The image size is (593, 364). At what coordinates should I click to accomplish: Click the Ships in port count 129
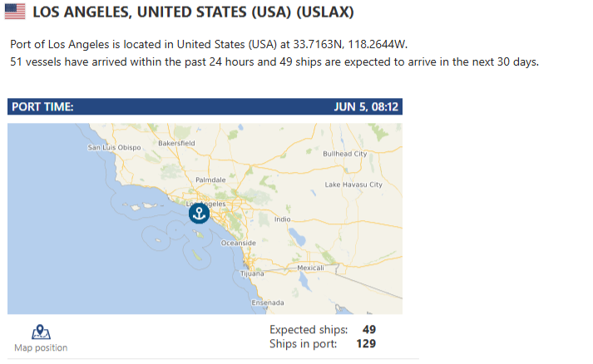click(366, 343)
